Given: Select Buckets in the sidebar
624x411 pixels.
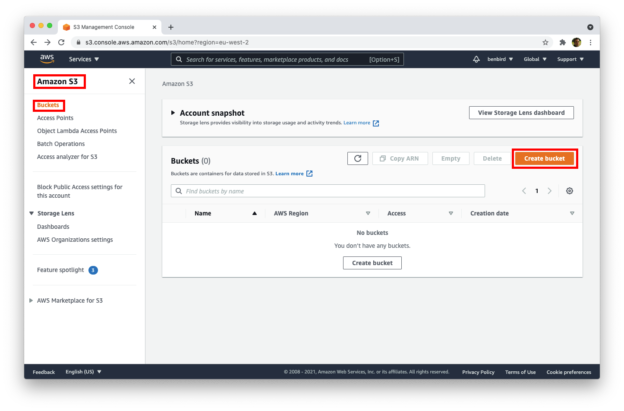Looking at the screenshot, I should tap(48, 105).
